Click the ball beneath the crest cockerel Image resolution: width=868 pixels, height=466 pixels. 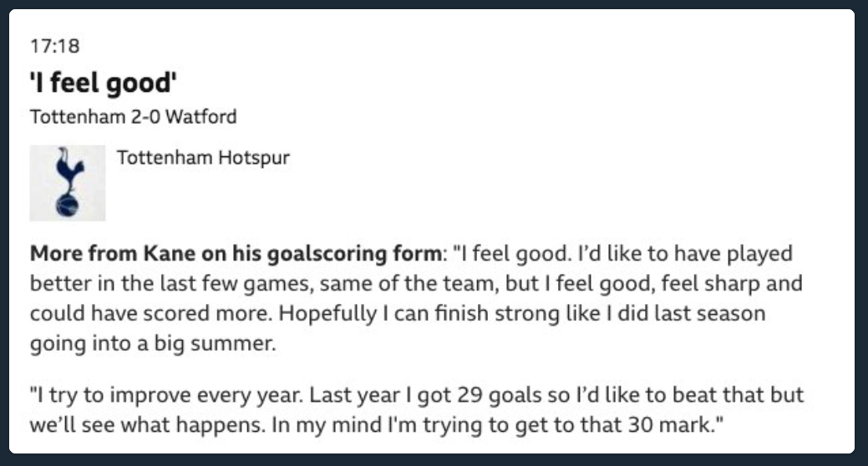[x=68, y=205]
